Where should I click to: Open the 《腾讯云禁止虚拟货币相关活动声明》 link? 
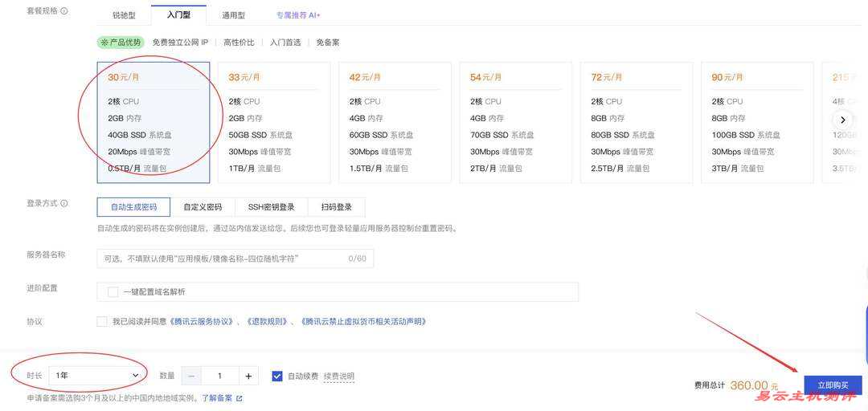363,321
